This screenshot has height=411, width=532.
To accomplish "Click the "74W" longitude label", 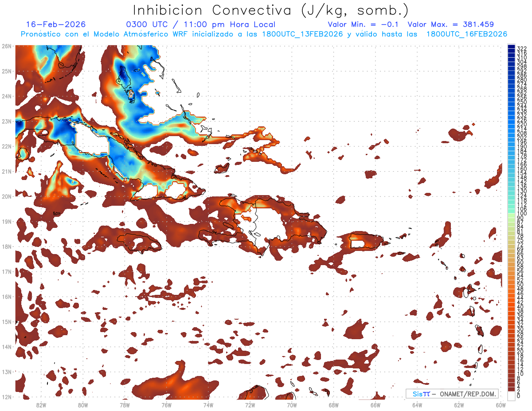I will pos(208,405).
